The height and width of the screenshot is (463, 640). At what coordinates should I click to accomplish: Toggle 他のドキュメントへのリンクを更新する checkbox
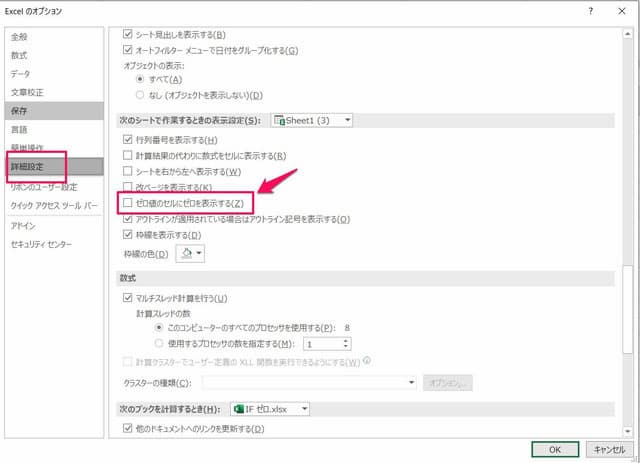coord(128,428)
